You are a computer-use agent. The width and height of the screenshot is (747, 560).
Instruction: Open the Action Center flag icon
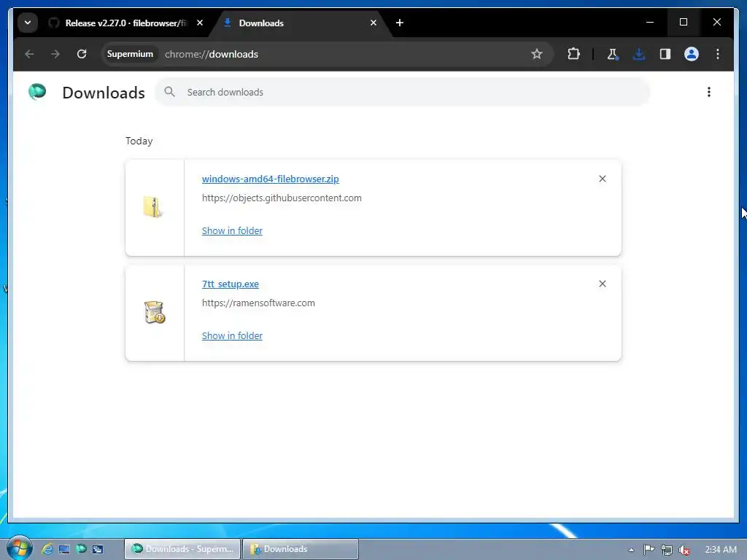[x=649, y=550]
